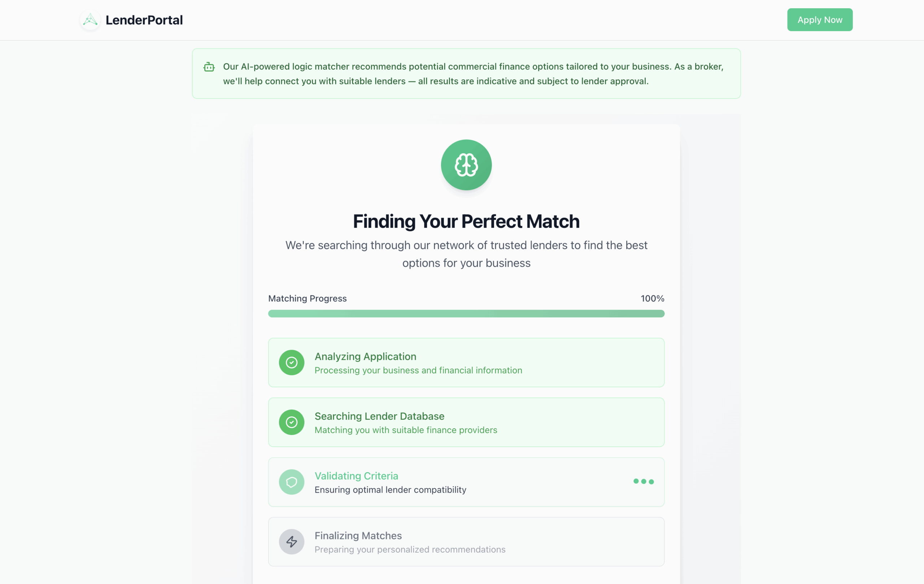Viewport: 924px width, 584px height.
Task: Click the three loading dots indicator
Action: point(644,481)
